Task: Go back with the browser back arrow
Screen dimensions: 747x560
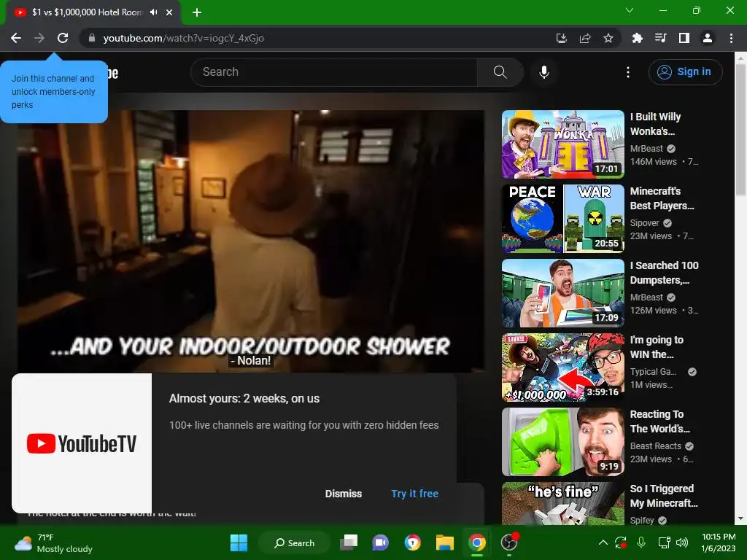Action: pos(16,38)
